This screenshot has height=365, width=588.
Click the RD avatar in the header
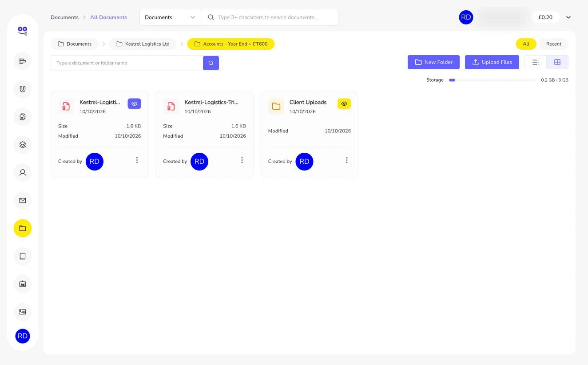coord(466,17)
